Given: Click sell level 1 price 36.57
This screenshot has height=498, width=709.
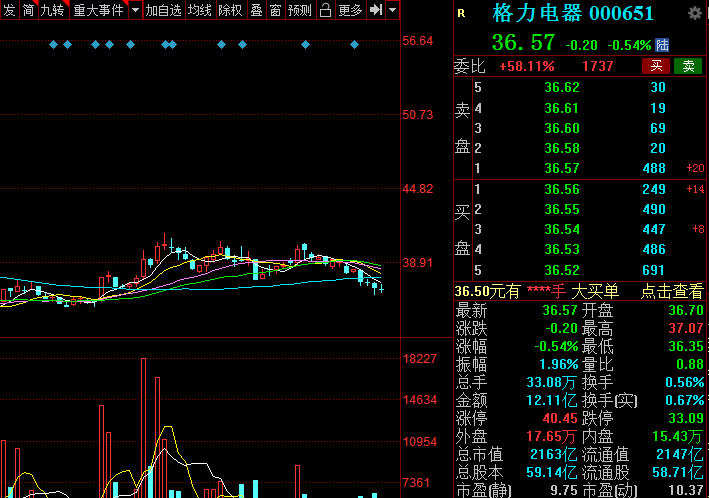Looking at the screenshot, I should pos(562,168).
